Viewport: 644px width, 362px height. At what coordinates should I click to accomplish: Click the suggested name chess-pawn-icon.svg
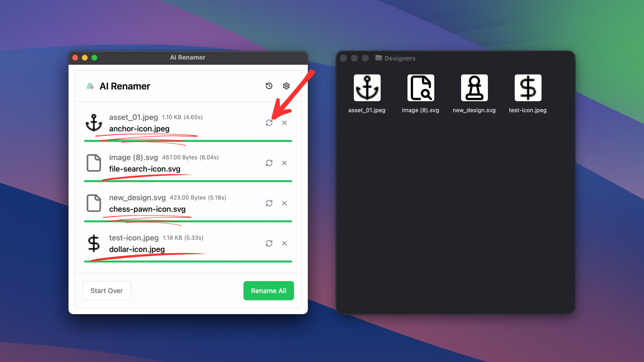click(147, 209)
